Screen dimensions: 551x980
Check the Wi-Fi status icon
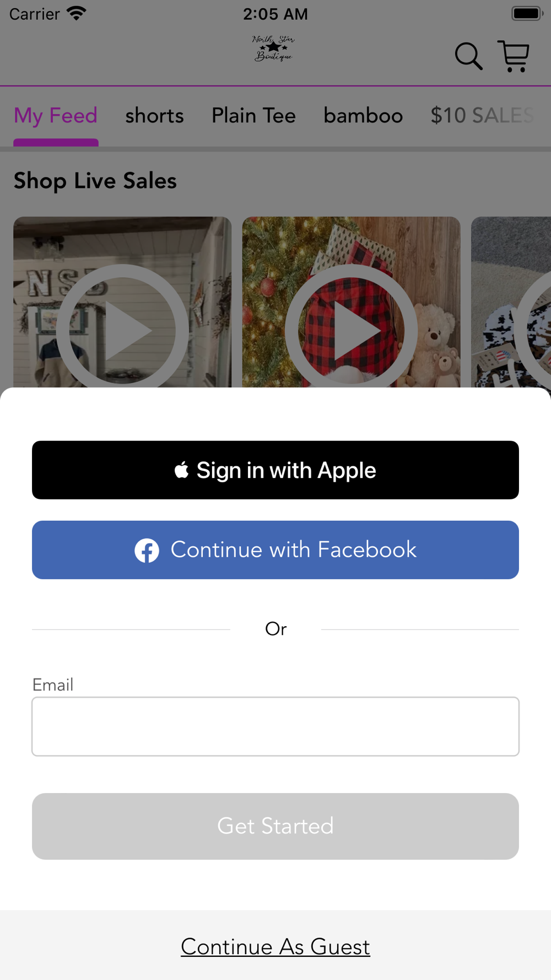pyautogui.click(x=76, y=13)
